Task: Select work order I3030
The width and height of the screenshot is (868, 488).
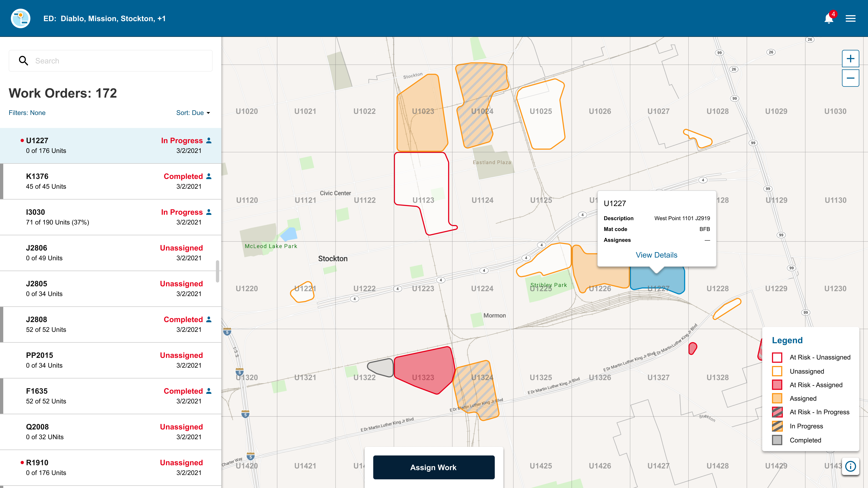Action: click(110, 217)
